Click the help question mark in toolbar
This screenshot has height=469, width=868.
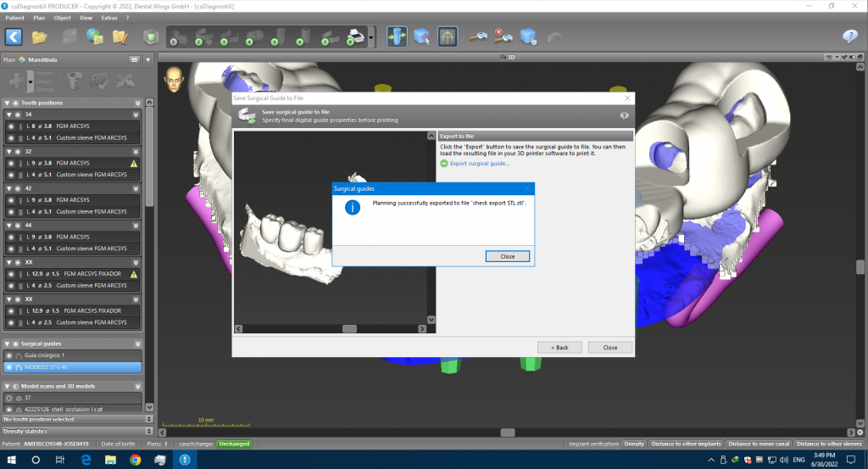coord(849,36)
